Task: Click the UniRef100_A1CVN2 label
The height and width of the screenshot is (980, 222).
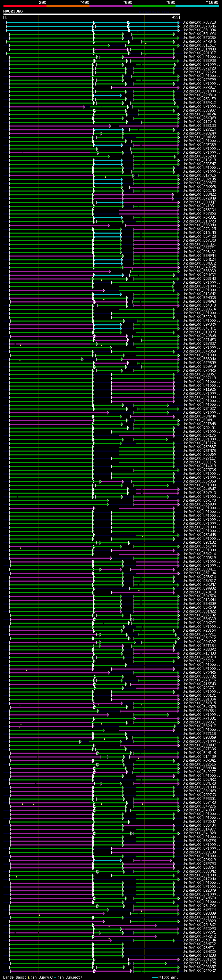Action: click(x=199, y=294)
